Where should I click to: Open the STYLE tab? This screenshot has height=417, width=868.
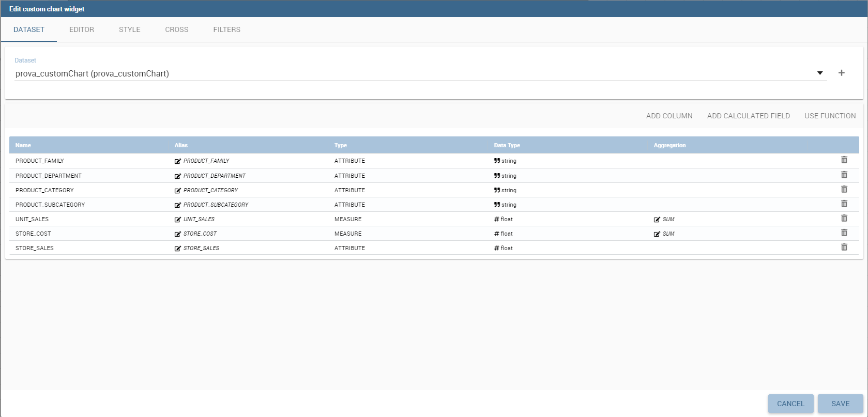(x=130, y=29)
